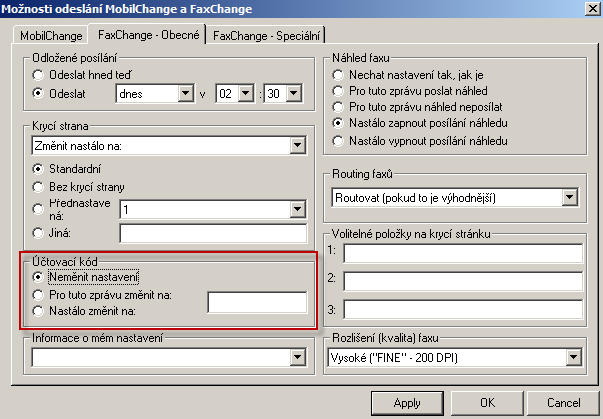The image size is (603, 419).
Task: Click the 'Jiná' cover page text field
Action: [213, 233]
